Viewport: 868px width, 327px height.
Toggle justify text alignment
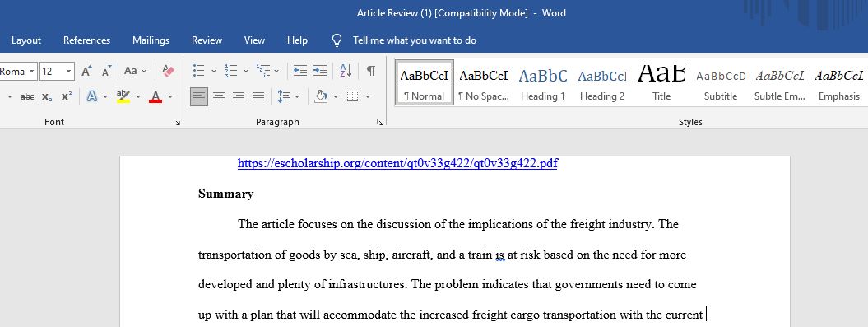(258, 96)
